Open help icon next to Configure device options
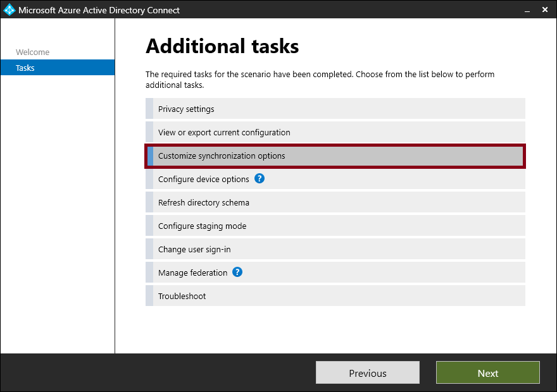Image resolution: width=557 pixels, height=392 pixels. click(260, 178)
